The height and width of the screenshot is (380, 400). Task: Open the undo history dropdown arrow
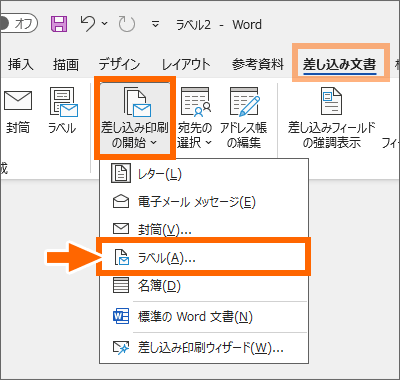pyautogui.click(x=105, y=24)
